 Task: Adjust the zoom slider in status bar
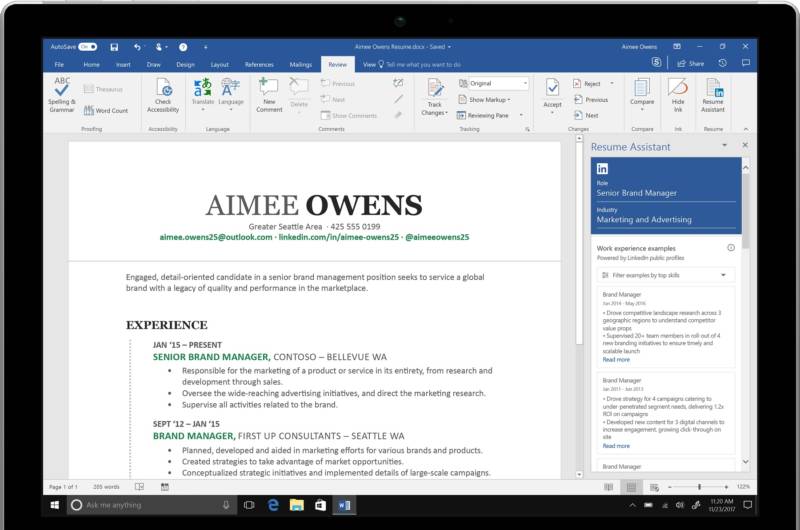(699, 487)
